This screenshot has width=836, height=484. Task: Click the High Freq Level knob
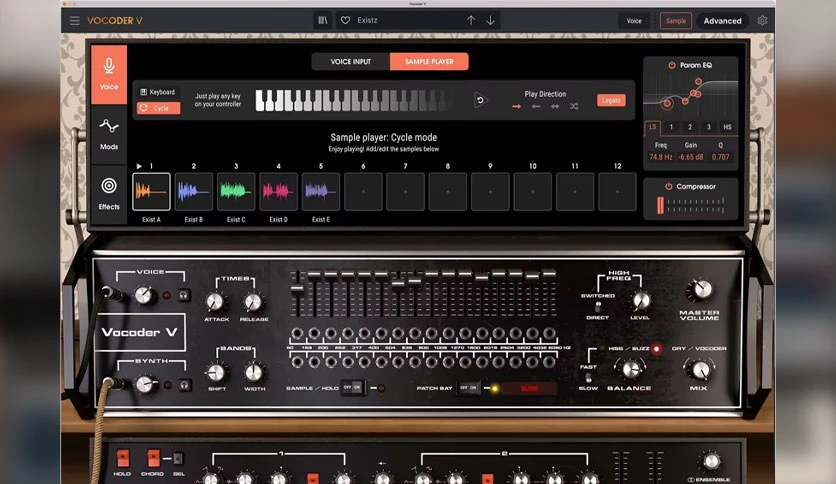tap(641, 301)
